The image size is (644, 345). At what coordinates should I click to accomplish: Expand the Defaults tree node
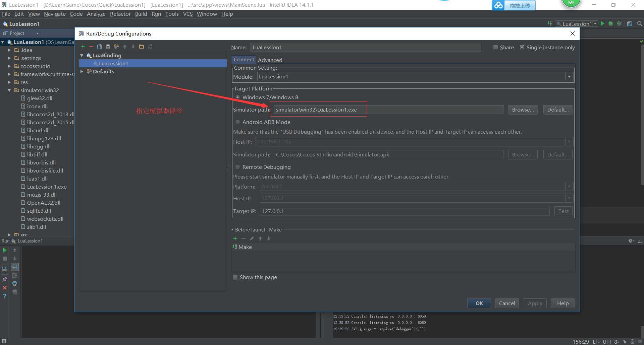pos(82,71)
